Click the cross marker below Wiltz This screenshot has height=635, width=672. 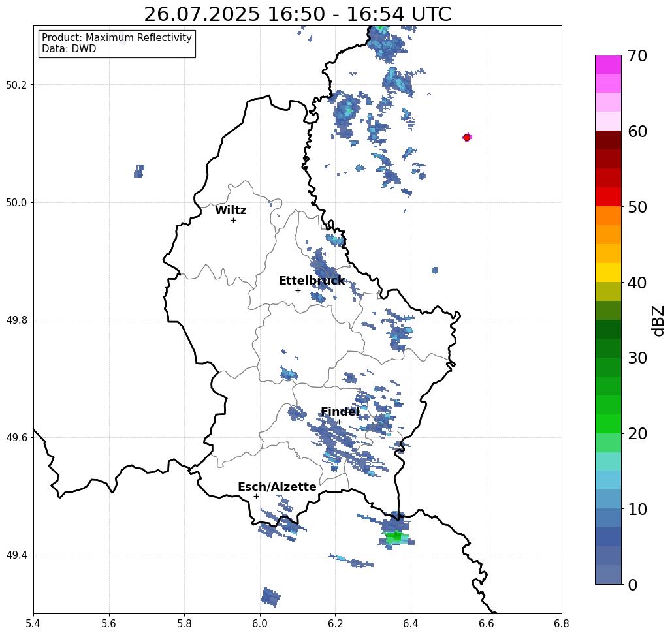(x=233, y=221)
